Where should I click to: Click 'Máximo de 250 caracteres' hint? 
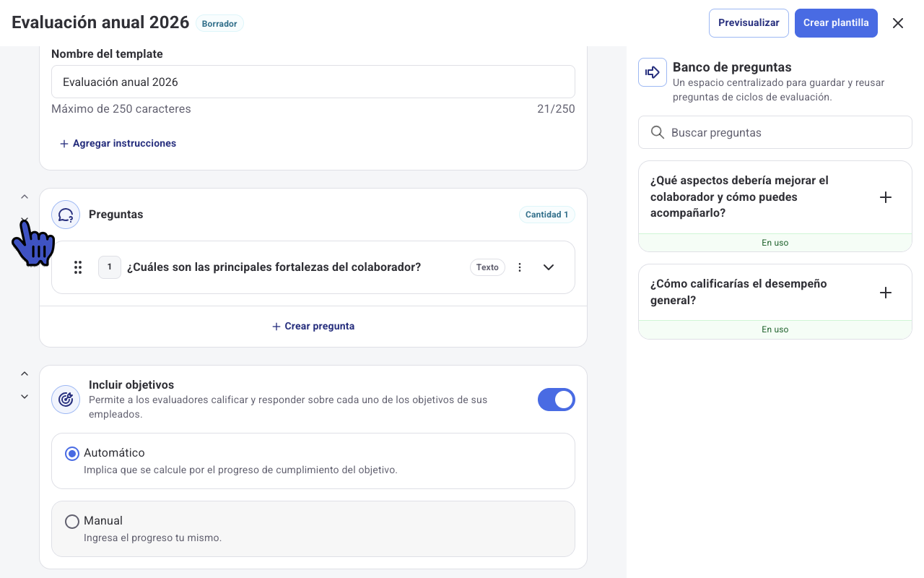pos(121,109)
